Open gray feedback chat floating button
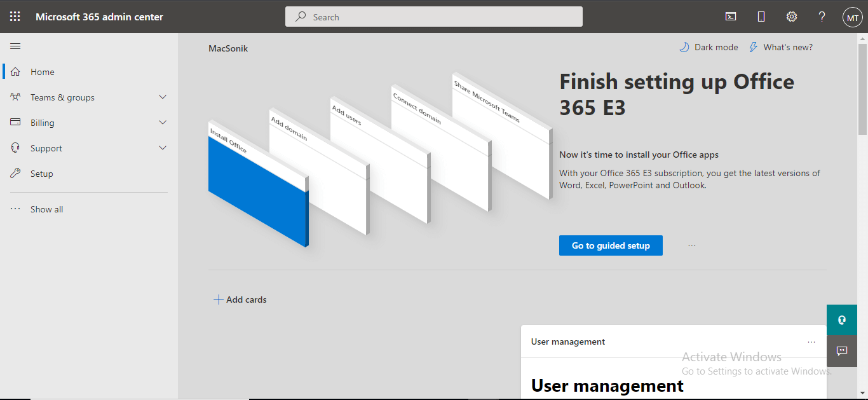Viewport: 868px width, 400px height. (842, 351)
